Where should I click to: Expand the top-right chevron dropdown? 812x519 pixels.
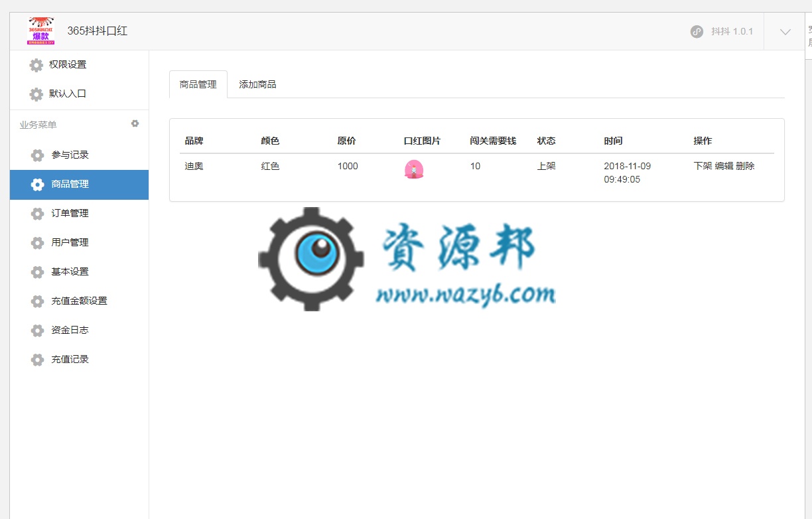[785, 31]
